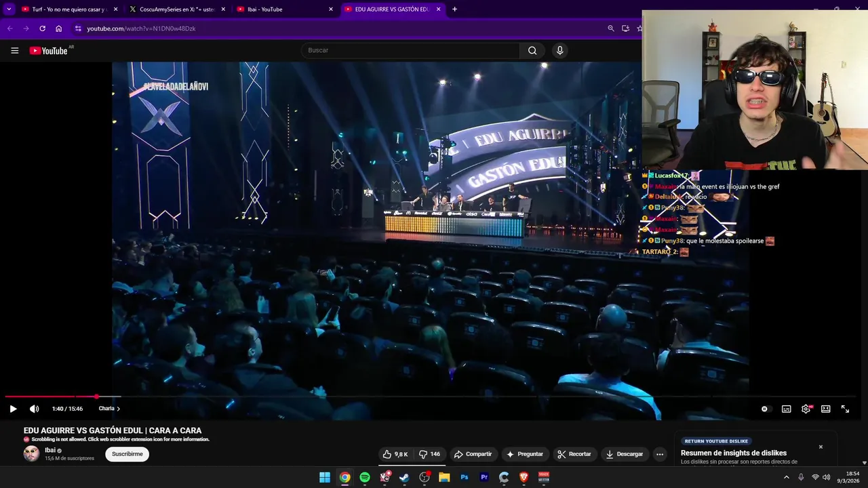Start voice search with the microphone icon
Image resolution: width=868 pixels, height=488 pixels.
click(x=559, y=50)
